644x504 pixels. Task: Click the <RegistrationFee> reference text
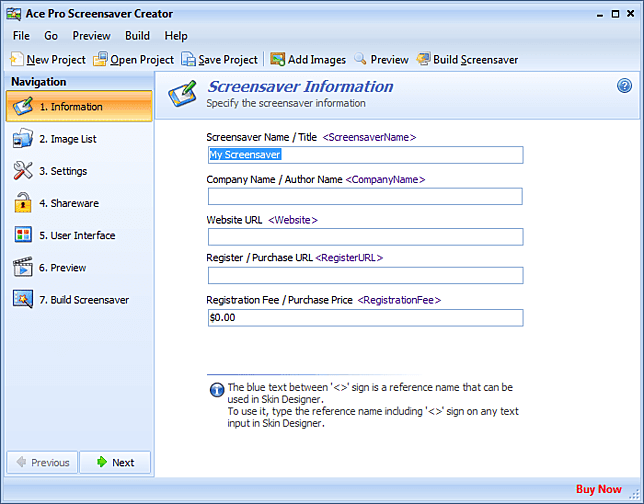pos(399,300)
